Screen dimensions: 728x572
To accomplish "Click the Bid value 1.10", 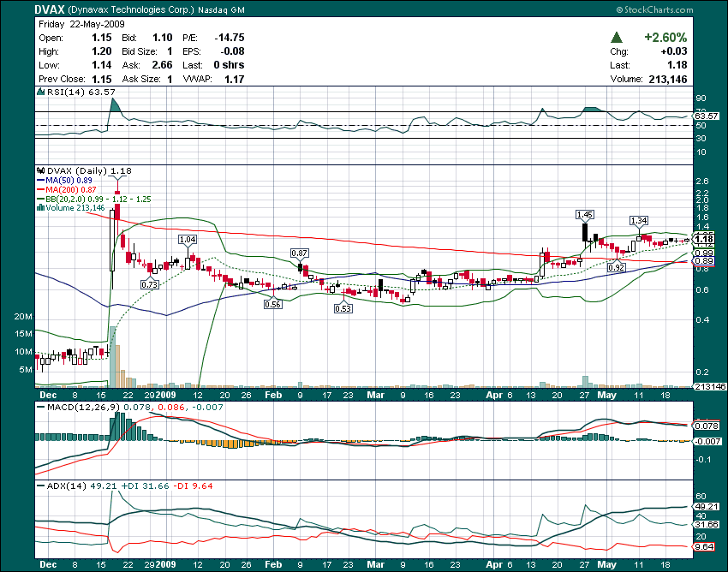I will pyautogui.click(x=163, y=38).
